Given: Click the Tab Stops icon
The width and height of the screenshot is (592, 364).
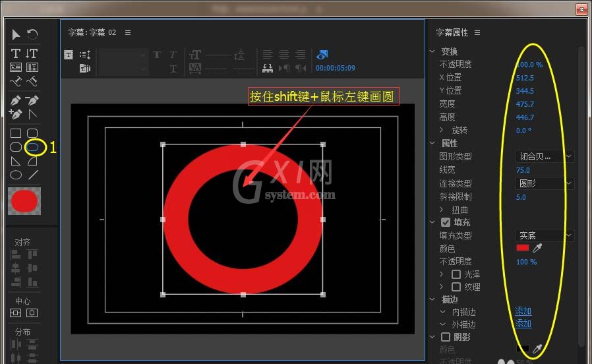Looking at the screenshot, I should pyautogui.click(x=267, y=69).
